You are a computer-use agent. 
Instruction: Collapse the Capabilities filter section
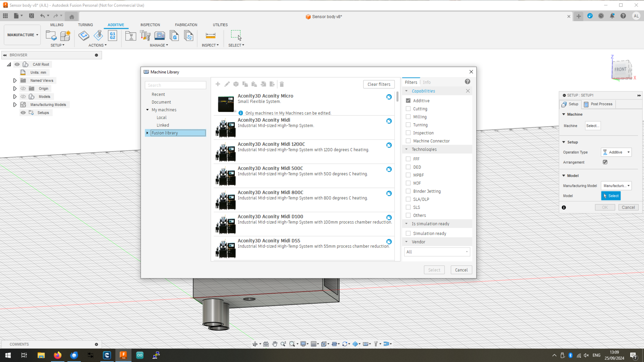click(406, 91)
